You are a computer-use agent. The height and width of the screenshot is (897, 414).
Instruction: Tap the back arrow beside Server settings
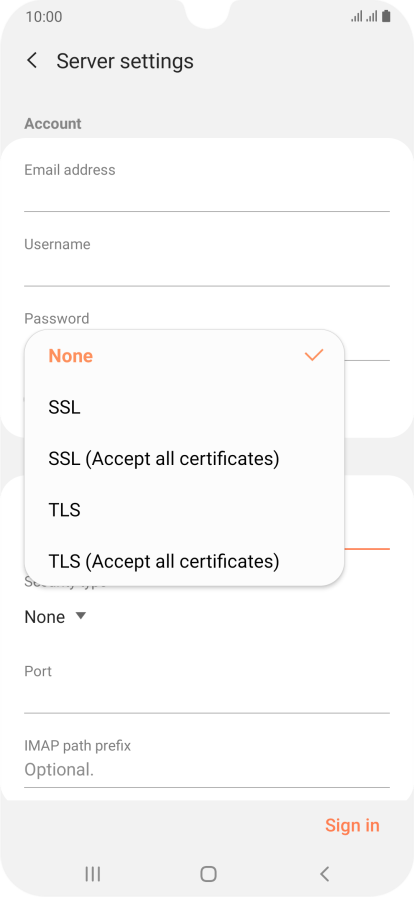[x=33, y=61]
